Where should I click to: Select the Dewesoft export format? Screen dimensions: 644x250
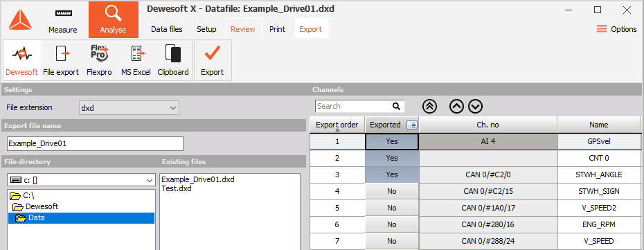(x=21, y=60)
